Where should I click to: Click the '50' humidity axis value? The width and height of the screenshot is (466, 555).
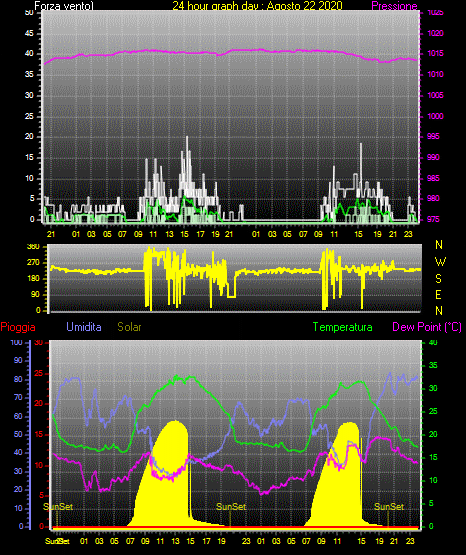click(18, 434)
